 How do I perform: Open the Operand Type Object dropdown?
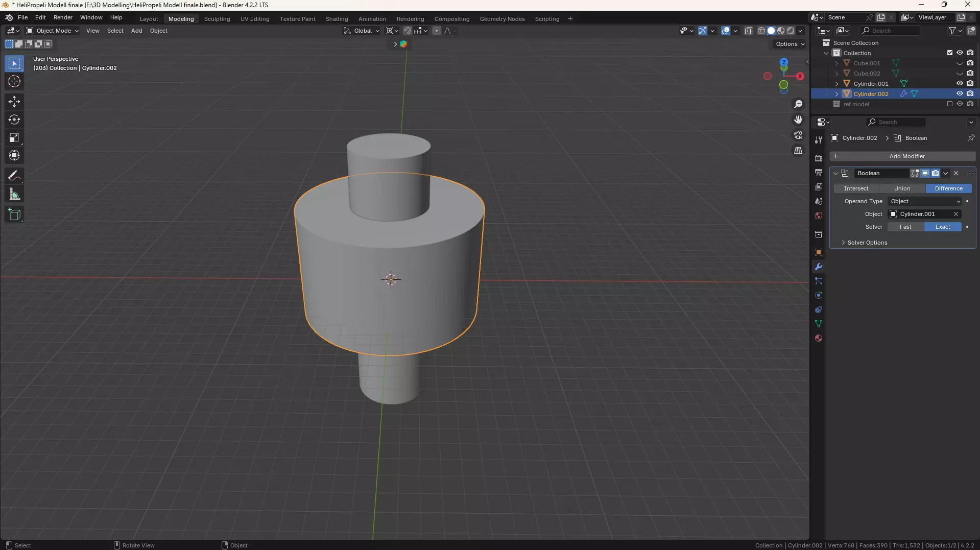point(925,201)
